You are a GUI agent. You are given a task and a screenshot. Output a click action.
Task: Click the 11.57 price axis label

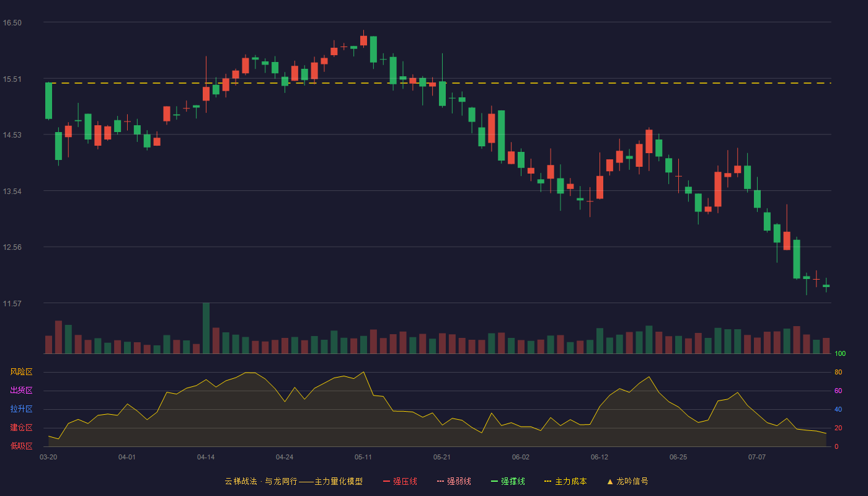point(12,304)
